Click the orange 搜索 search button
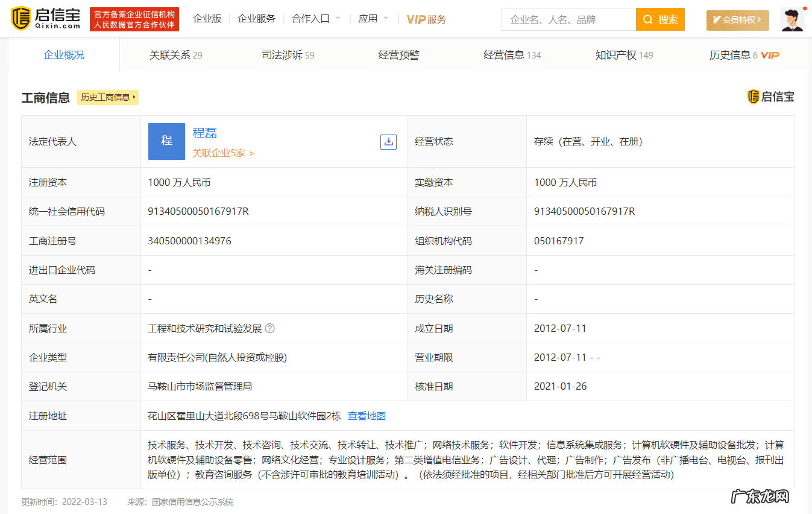 pyautogui.click(x=660, y=19)
